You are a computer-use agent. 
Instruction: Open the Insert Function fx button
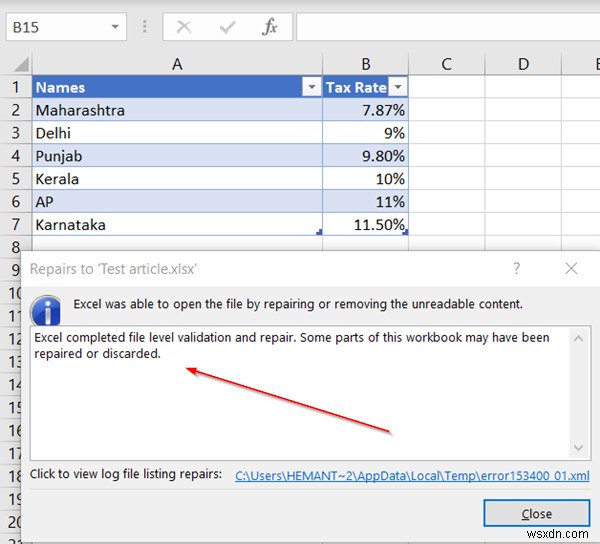[x=270, y=27]
